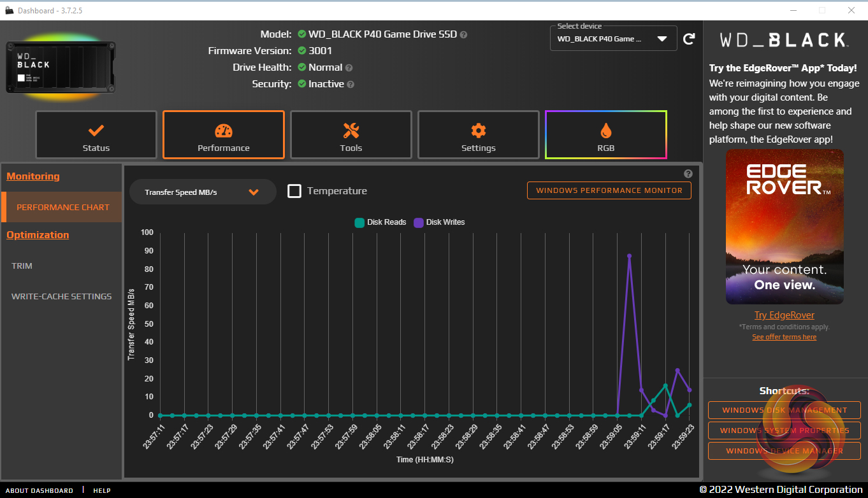Click the refresh device list icon
The width and height of the screenshot is (868, 498).
(x=689, y=39)
